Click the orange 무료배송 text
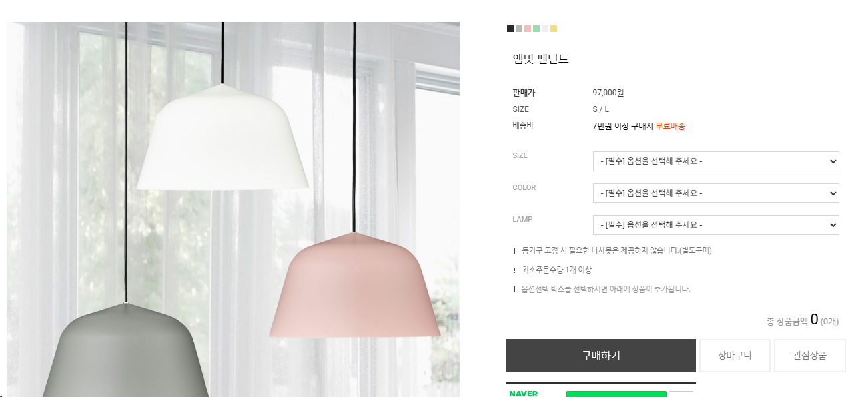 tap(670, 126)
